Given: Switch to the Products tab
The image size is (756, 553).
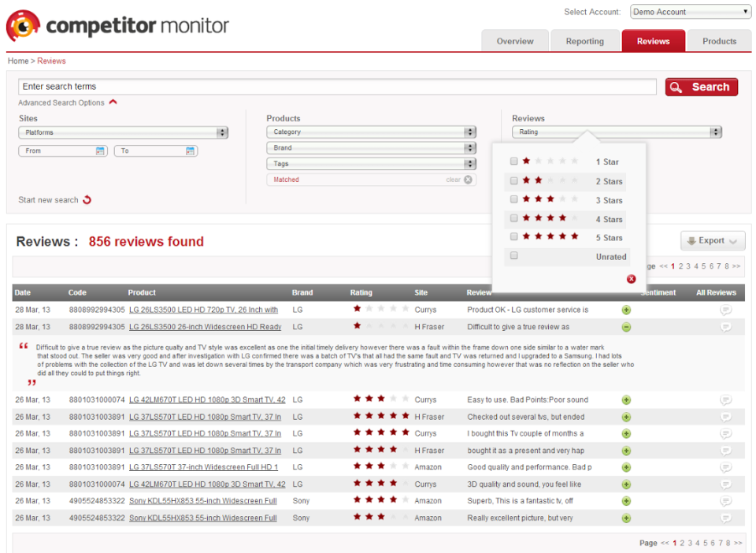Looking at the screenshot, I should tap(719, 40).
